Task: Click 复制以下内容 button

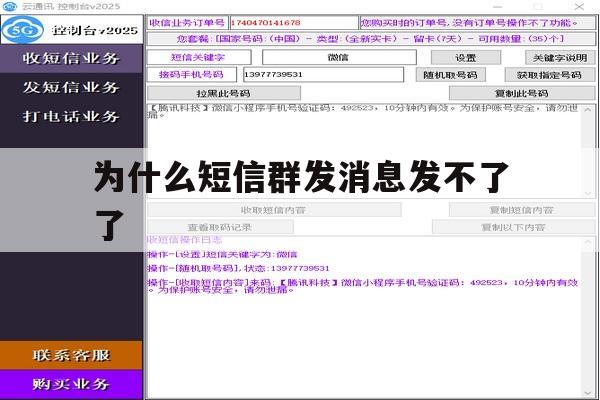Action: tap(513, 227)
